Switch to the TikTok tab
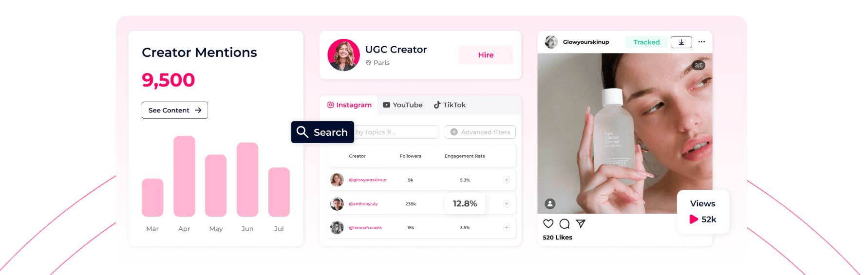Screen dimensions: 868x275 tap(450, 105)
